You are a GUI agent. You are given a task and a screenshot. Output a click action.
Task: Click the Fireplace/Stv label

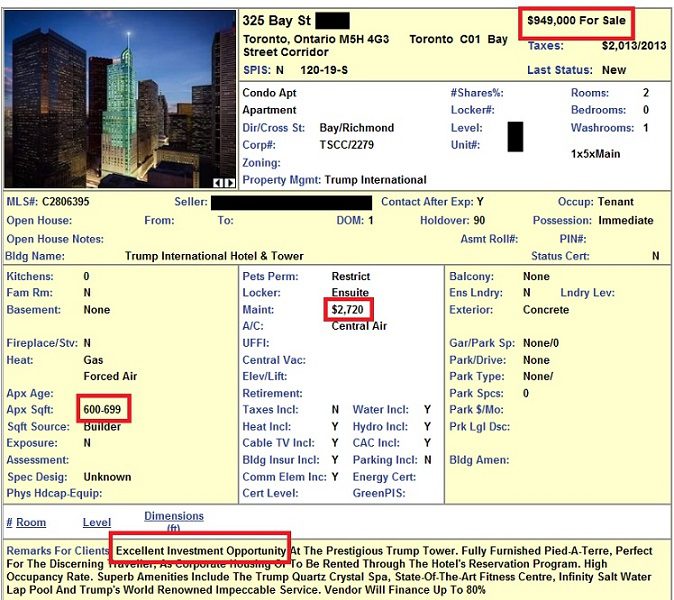[42, 343]
